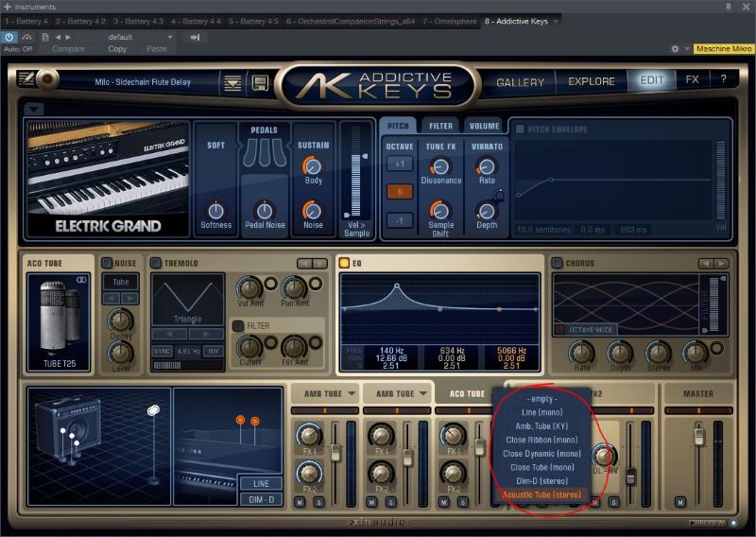
Task: Open the GALLERY page
Action: coord(521,82)
